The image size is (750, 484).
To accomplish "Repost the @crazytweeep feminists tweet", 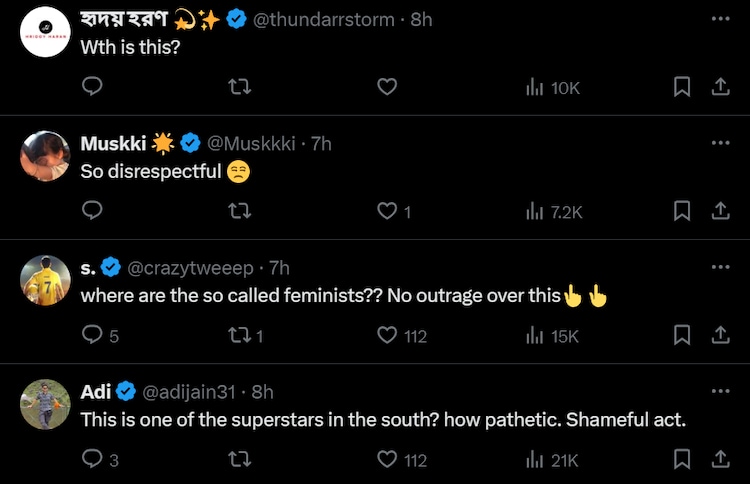I will tap(239, 335).
